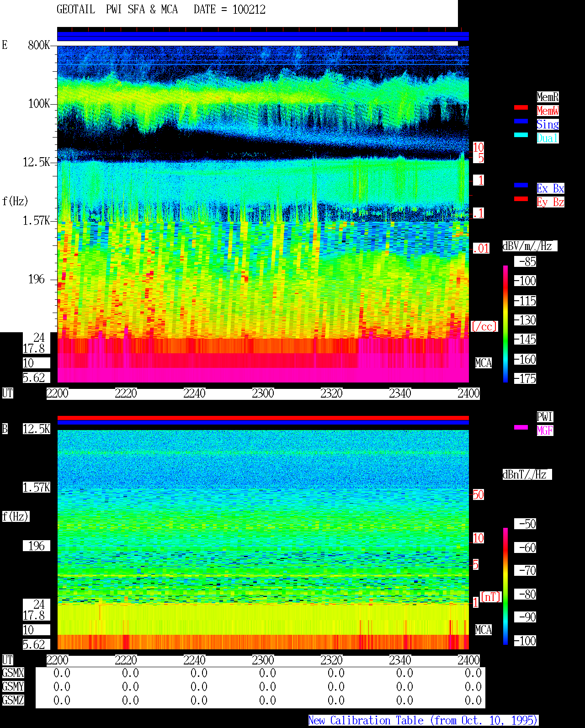
Task: Click the red bar above the magnetic spectrogram
Action: pyautogui.click(x=263, y=418)
